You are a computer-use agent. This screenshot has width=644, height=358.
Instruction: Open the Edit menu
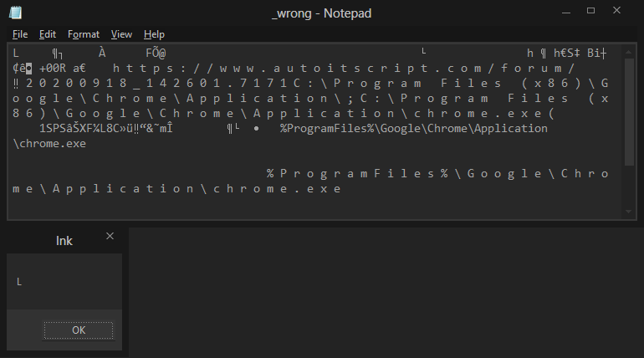(x=47, y=34)
